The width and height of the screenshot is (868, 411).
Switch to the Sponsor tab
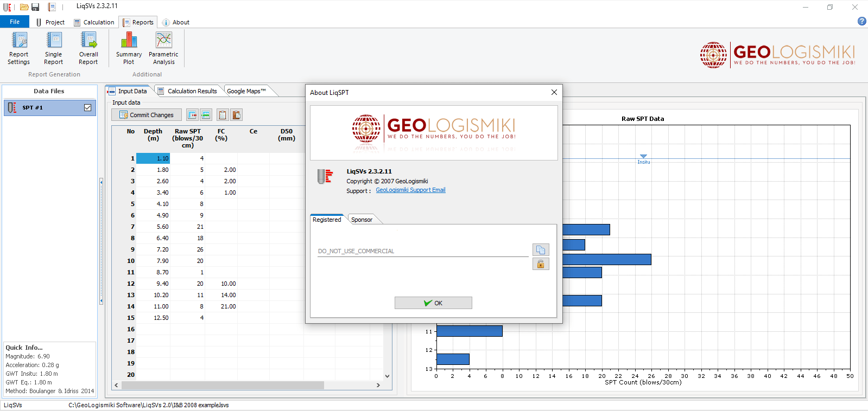click(362, 220)
